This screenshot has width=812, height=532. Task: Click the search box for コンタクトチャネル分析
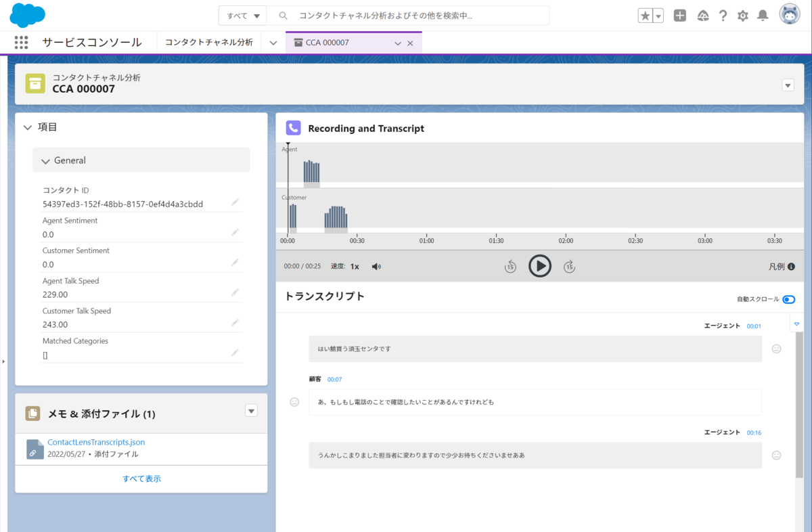(x=408, y=16)
